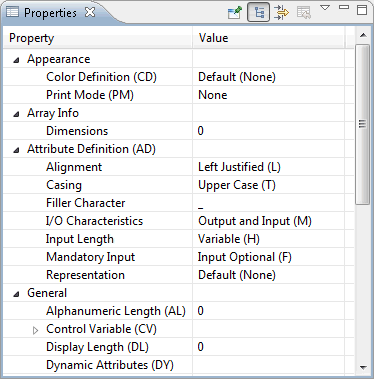The height and width of the screenshot is (379, 374).
Task: Click the Value column header
Action: coord(268,38)
